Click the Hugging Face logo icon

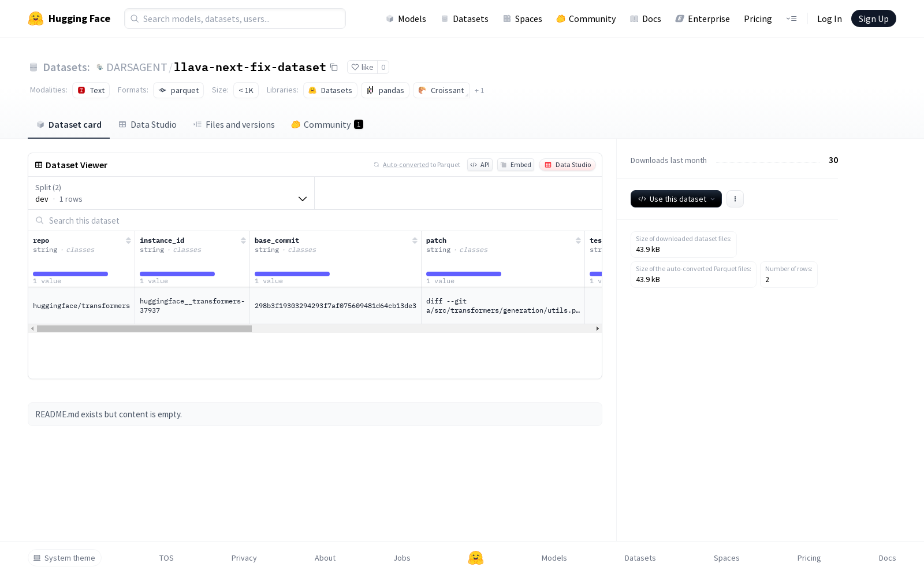coord(36,18)
